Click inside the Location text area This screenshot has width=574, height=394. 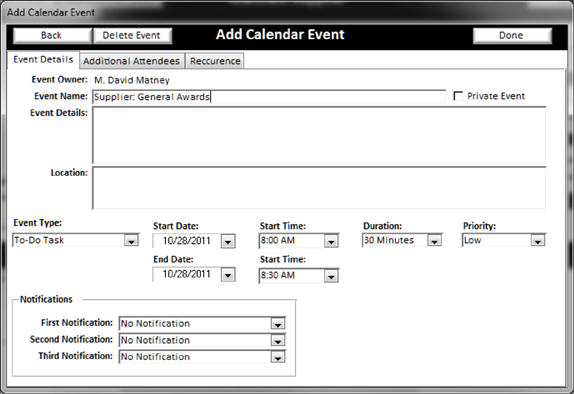319,188
